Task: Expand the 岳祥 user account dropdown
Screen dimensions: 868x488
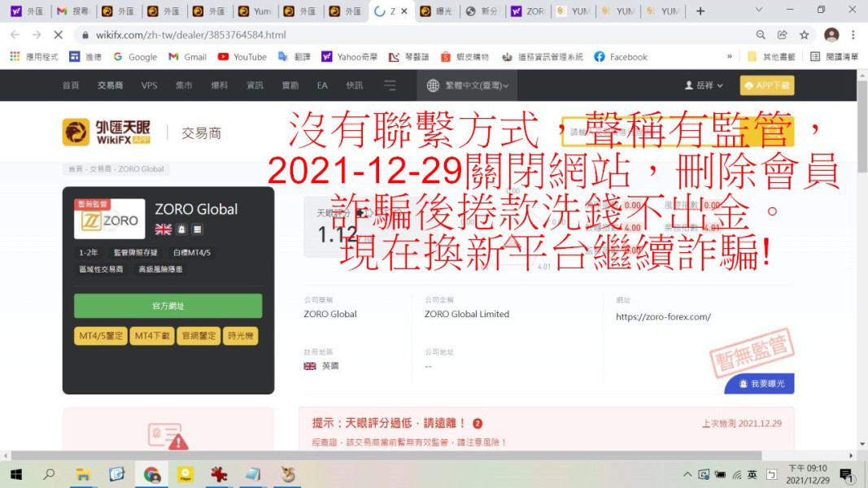Action: [x=704, y=85]
